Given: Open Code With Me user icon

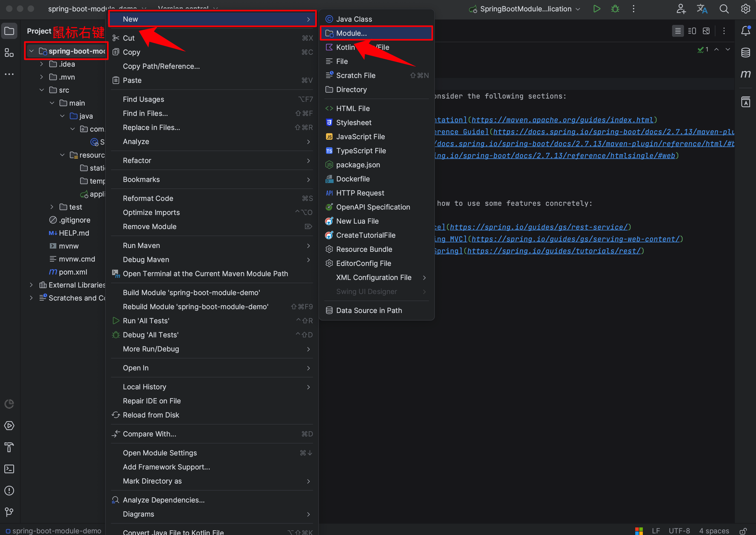Looking at the screenshot, I should 681,9.
